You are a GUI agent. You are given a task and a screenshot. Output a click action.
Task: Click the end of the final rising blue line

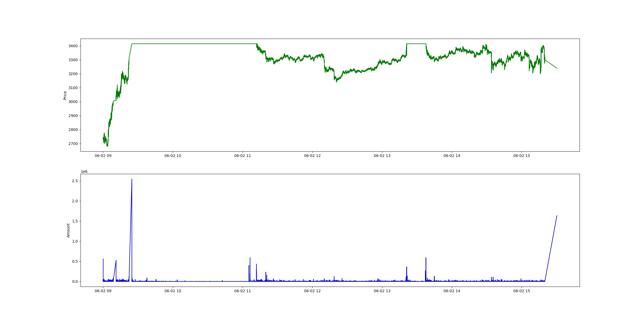557,216
